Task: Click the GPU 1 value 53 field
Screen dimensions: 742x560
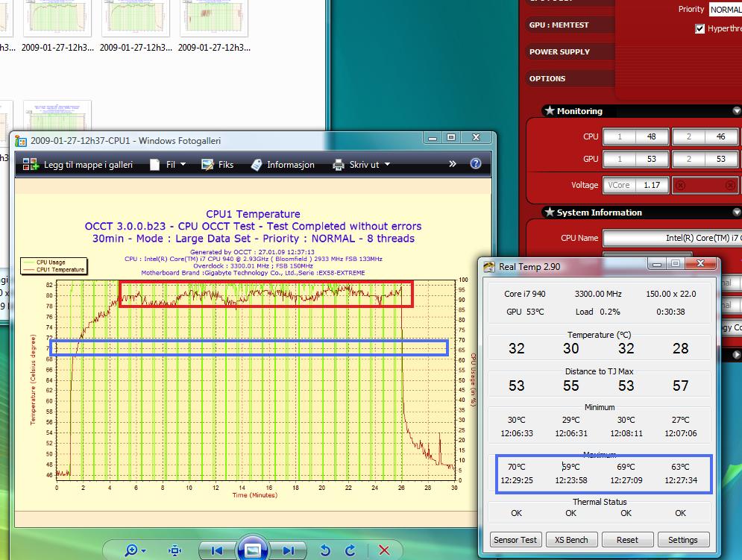Action: (x=635, y=159)
